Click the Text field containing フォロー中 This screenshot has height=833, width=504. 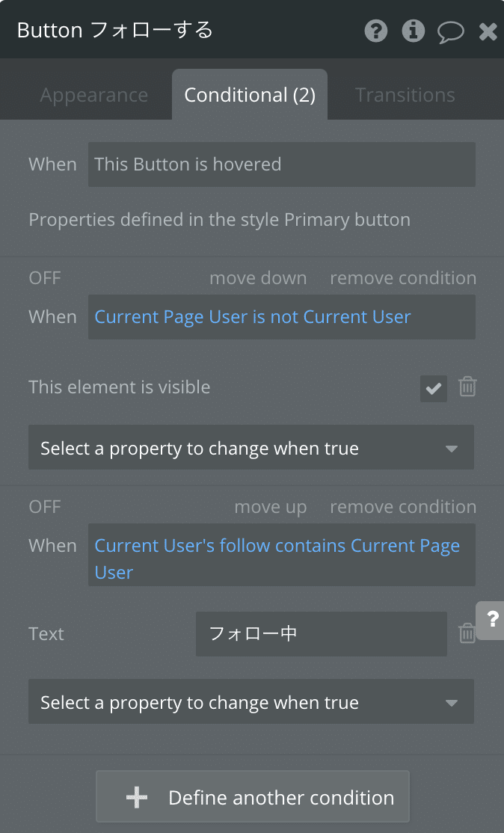pyautogui.click(x=322, y=634)
